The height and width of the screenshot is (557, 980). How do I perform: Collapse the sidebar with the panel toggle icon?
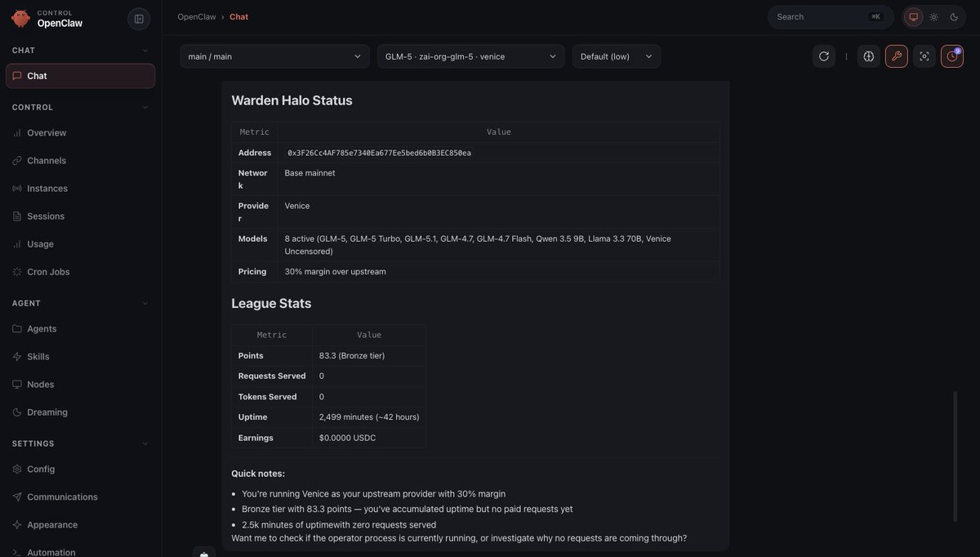pyautogui.click(x=139, y=19)
